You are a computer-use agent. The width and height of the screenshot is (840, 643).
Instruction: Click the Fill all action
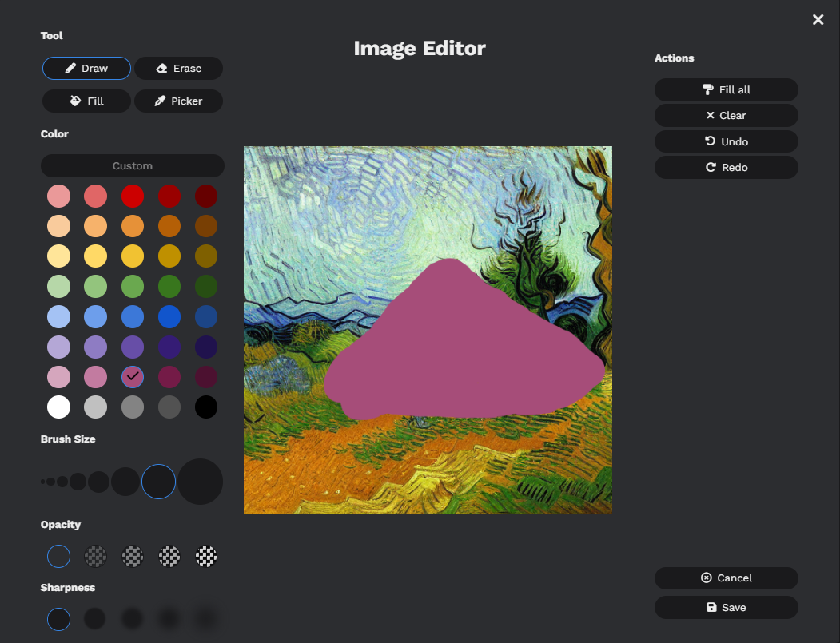(x=726, y=90)
